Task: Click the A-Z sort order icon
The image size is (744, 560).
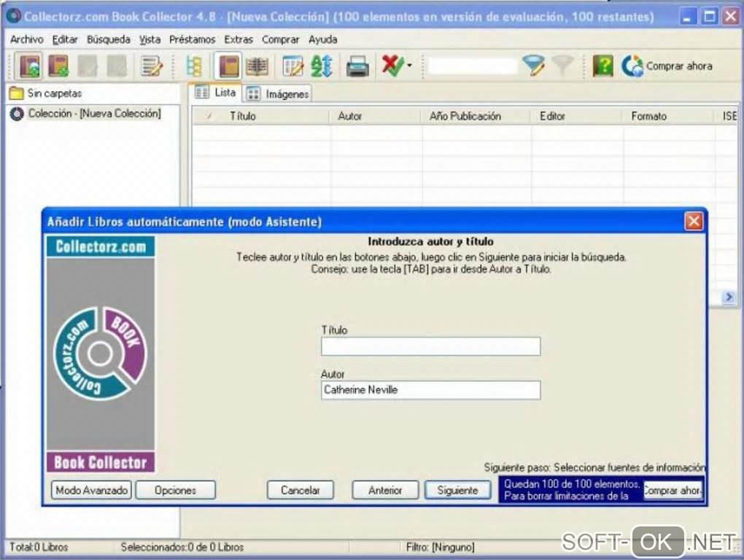Action: 321,66
